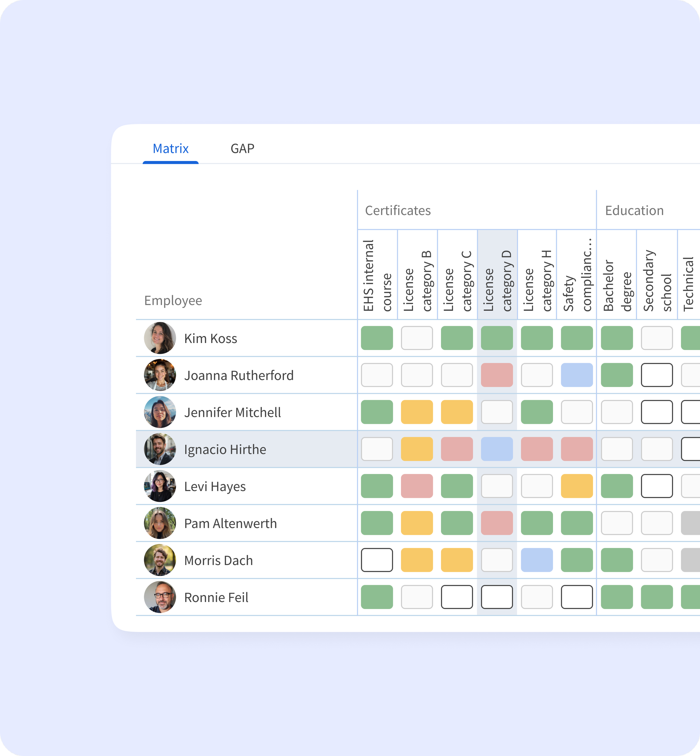
Task: Select Joanna Rutherford's red License category D cell
Action: (497, 375)
